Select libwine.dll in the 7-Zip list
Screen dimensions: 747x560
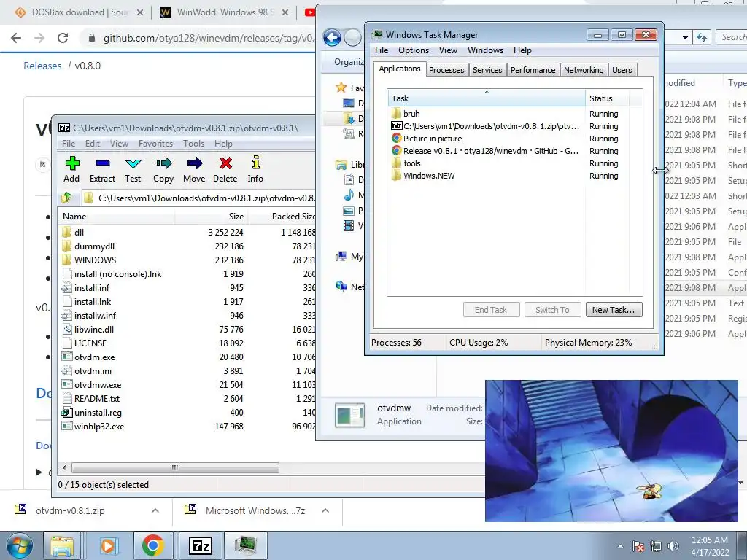tap(94, 330)
